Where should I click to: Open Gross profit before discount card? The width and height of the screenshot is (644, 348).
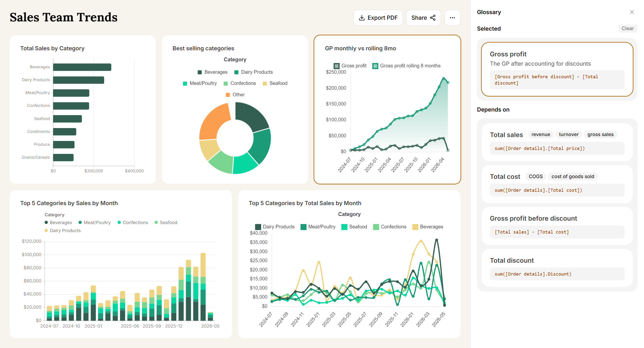[557, 226]
